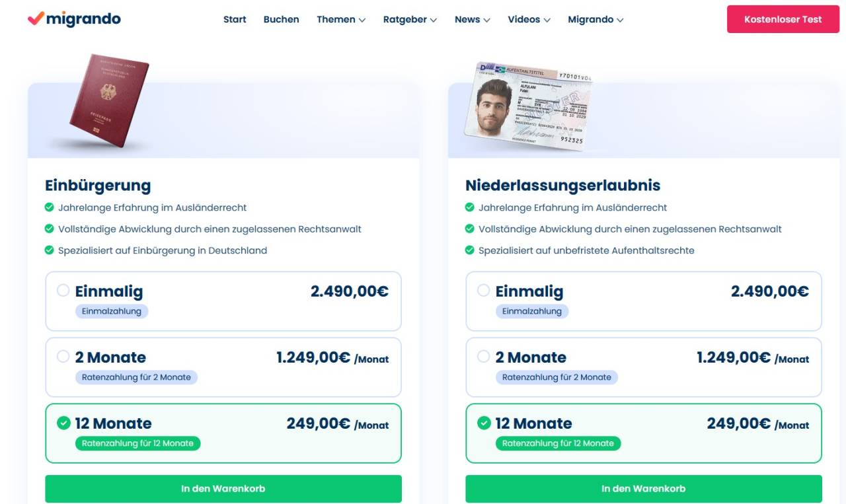Expand the Themen dropdown menu
The width and height of the screenshot is (846, 504).
click(340, 20)
